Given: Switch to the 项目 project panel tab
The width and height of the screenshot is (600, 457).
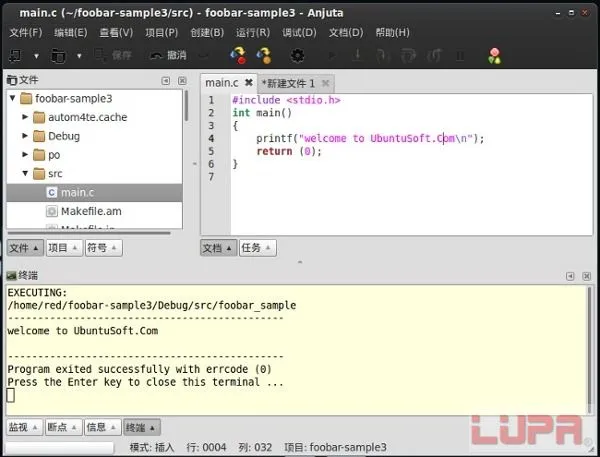Looking at the screenshot, I should tap(64, 248).
